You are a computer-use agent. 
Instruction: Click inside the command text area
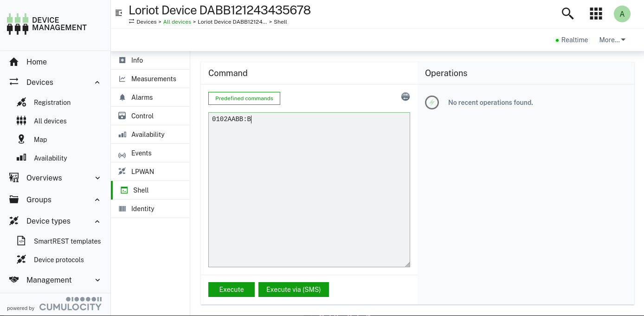click(309, 195)
